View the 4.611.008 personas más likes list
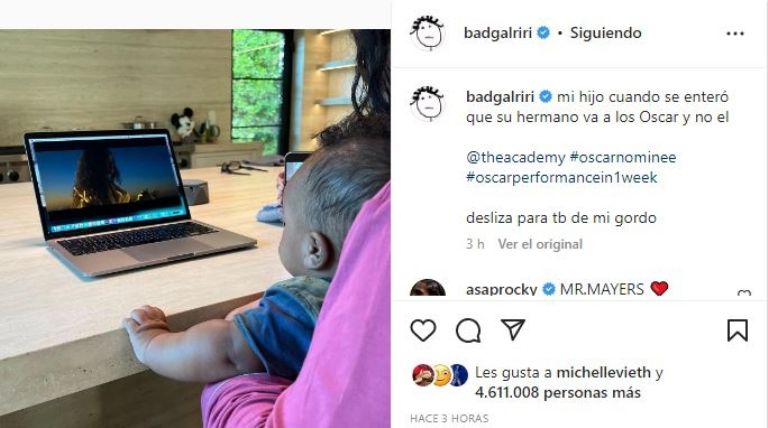The width and height of the screenshot is (768, 428). 557,393
